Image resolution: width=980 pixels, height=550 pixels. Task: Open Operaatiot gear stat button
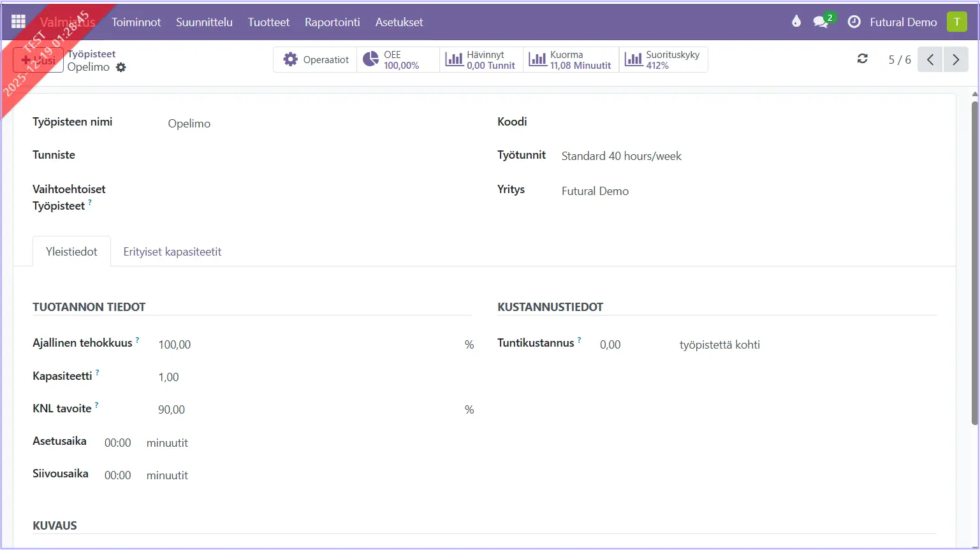tap(316, 60)
